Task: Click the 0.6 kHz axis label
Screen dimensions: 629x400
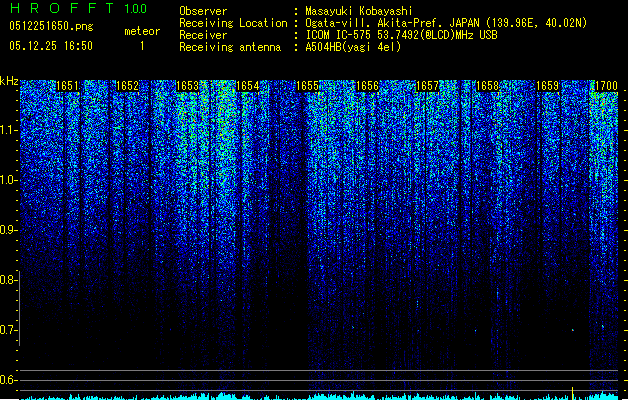Action: click(9, 380)
